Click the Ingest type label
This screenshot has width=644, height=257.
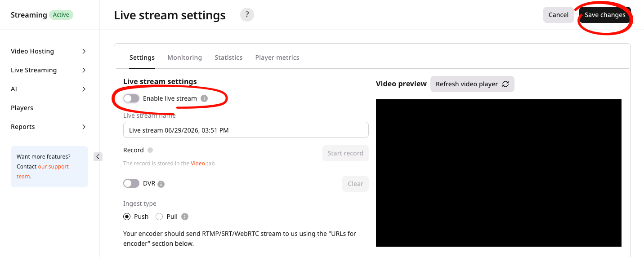click(x=140, y=204)
